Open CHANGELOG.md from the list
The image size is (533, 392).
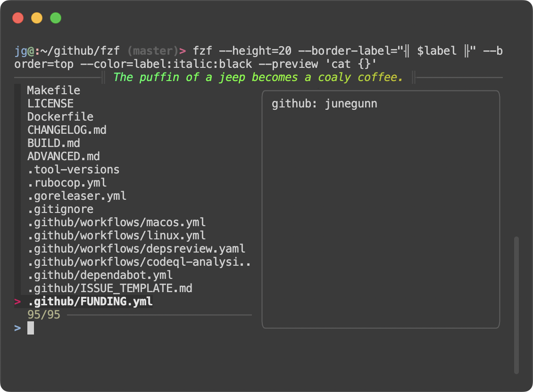tap(66, 130)
